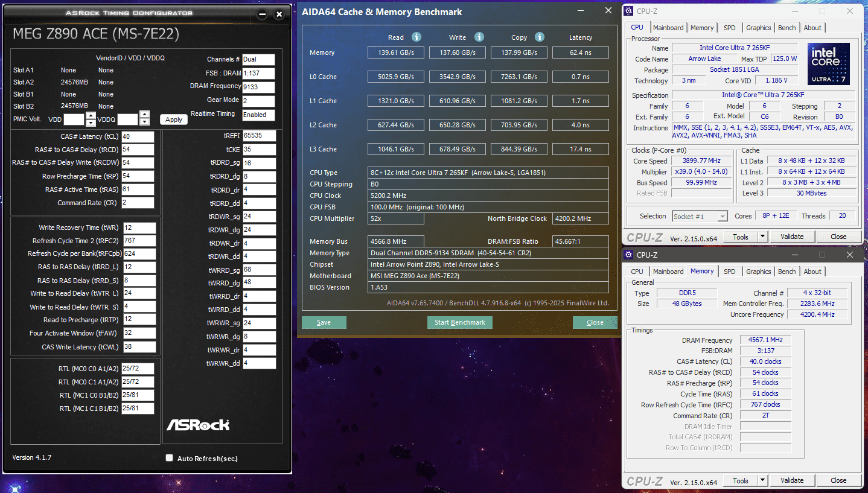Click Save in AIDA64 benchmark

coord(324,322)
